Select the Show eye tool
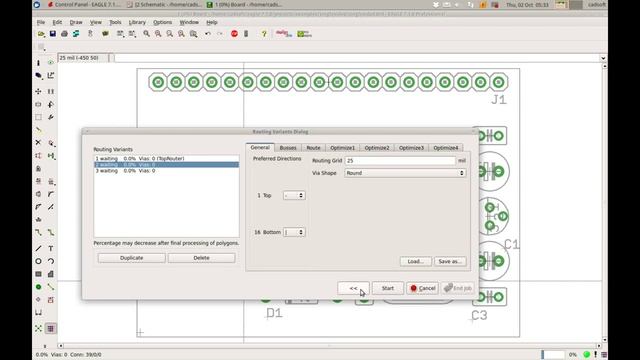 point(51,63)
